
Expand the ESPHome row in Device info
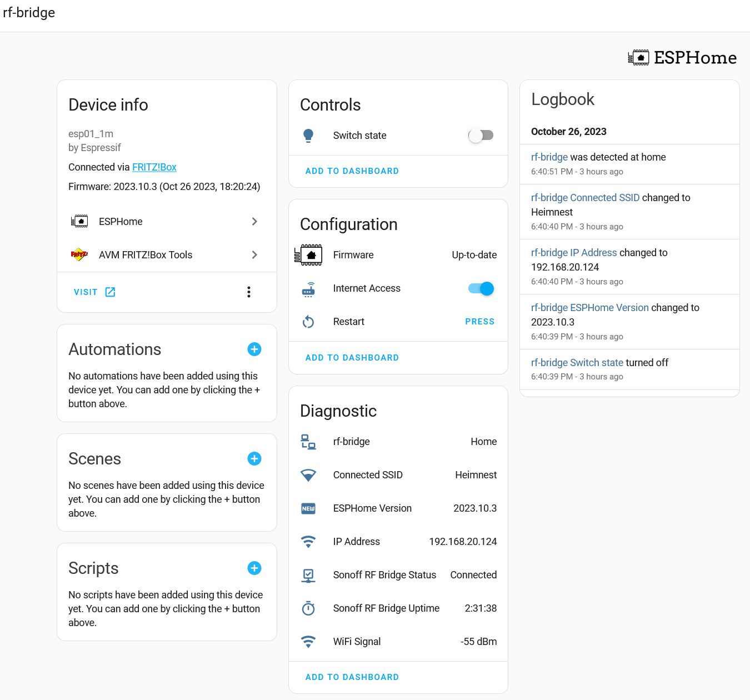[x=254, y=221]
